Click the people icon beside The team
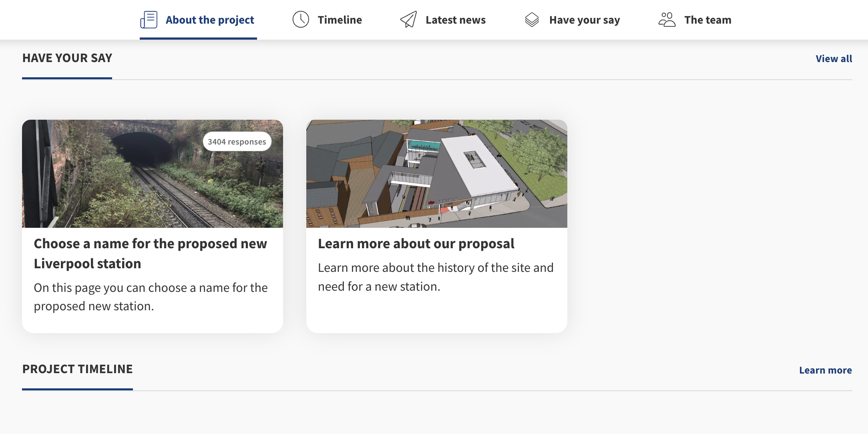Viewport: 868px width, 434px height. [x=667, y=20]
